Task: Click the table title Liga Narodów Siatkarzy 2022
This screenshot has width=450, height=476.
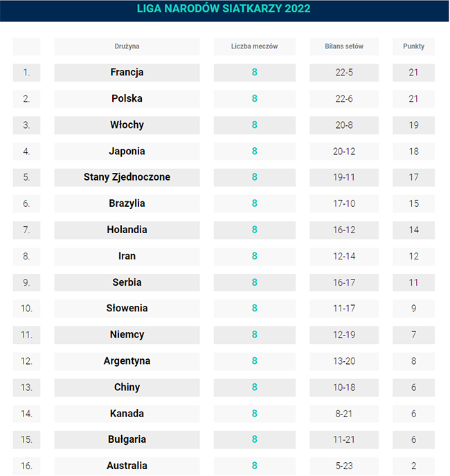Action: coord(224,9)
